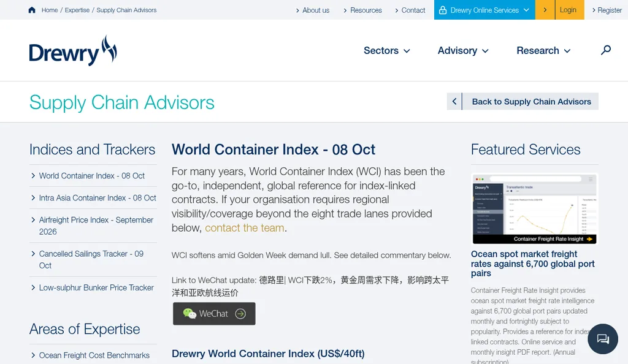Screen dimensions: 628x364
Task: Click the back arrow beside Supply Chain Advisors
Action: tap(454, 102)
